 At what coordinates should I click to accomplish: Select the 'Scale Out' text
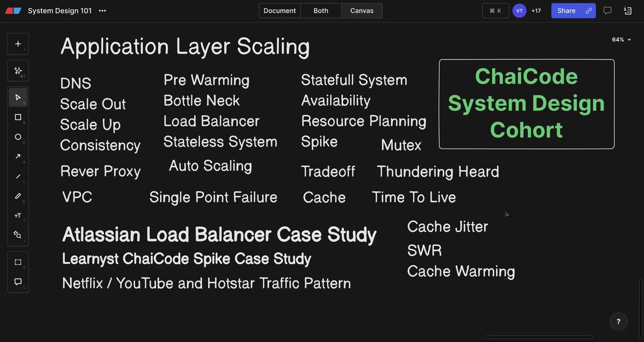tap(93, 104)
